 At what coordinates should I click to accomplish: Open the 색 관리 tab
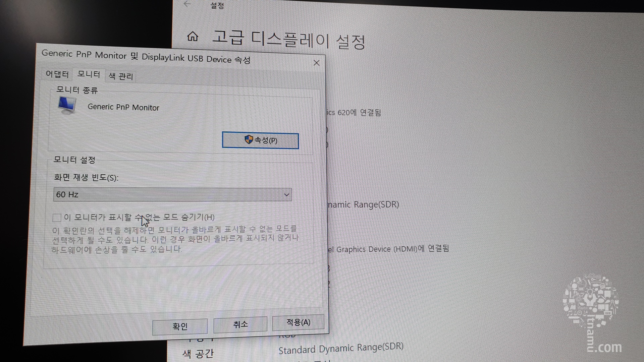click(x=121, y=76)
